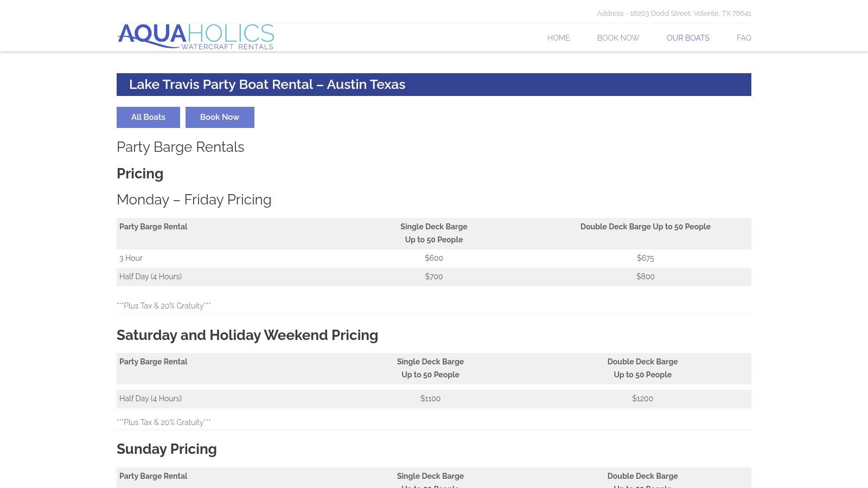
Task: Click the address text at top
Action: point(674,13)
